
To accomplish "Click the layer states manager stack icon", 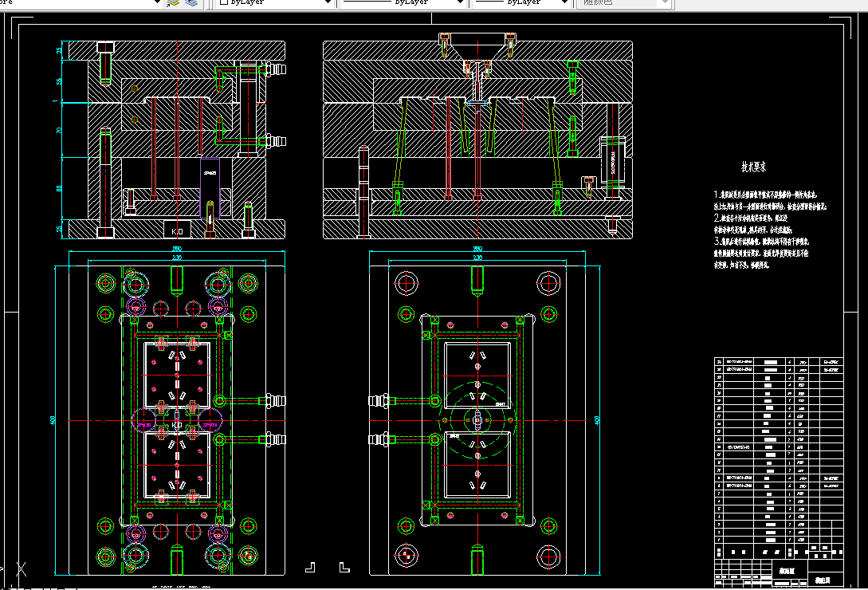I will click(190, 2).
